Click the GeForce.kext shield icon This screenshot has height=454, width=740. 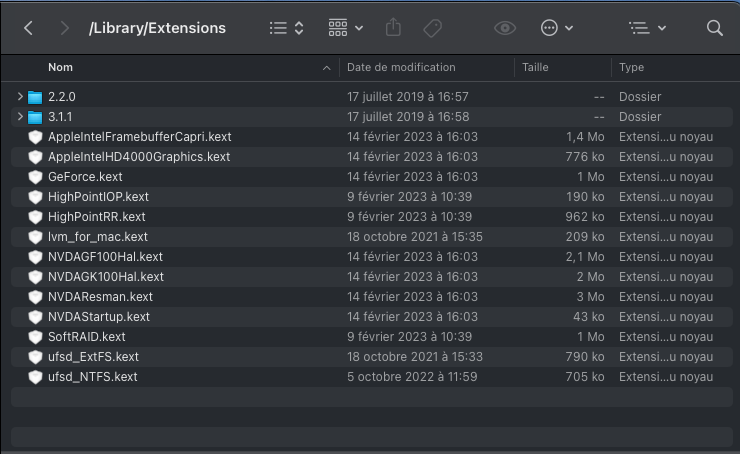pyautogui.click(x=35, y=177)
